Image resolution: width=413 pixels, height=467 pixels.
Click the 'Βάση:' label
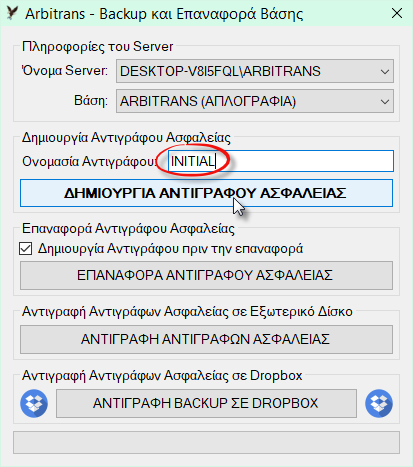pyautogui.click(x=91, y=100)
